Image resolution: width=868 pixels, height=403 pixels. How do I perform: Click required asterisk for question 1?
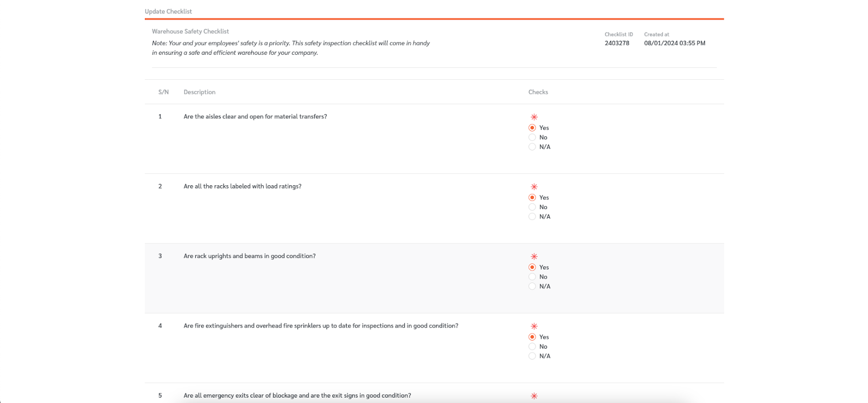pos(534,117)
